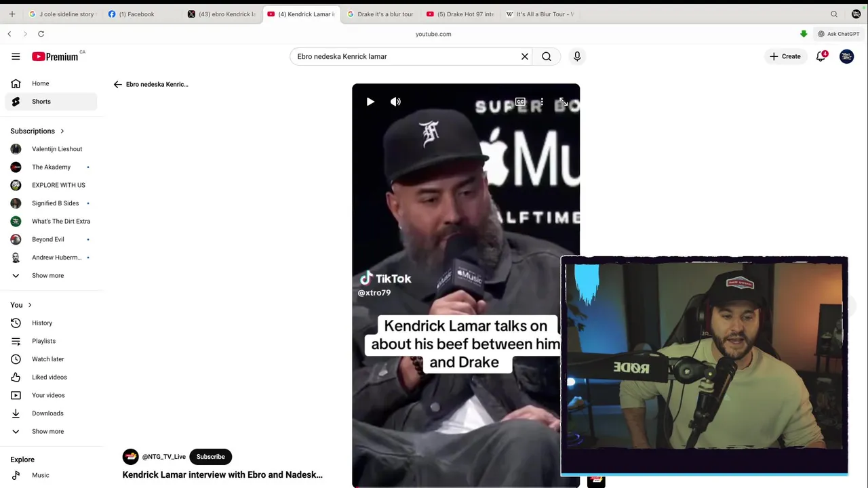This screenshot has height=488, width=868.
Task: Open the browser profile avatar icon
Action: [856, 14]
